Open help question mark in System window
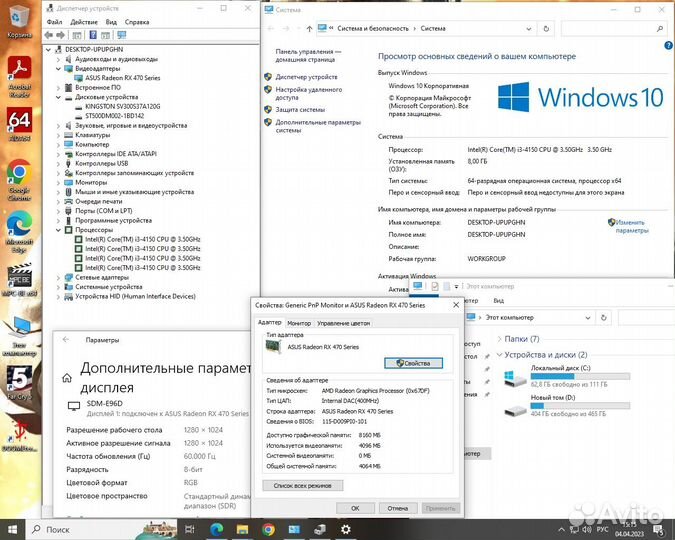Image resolution: width=675 pixels, height=540 pixels. (669, 45)
